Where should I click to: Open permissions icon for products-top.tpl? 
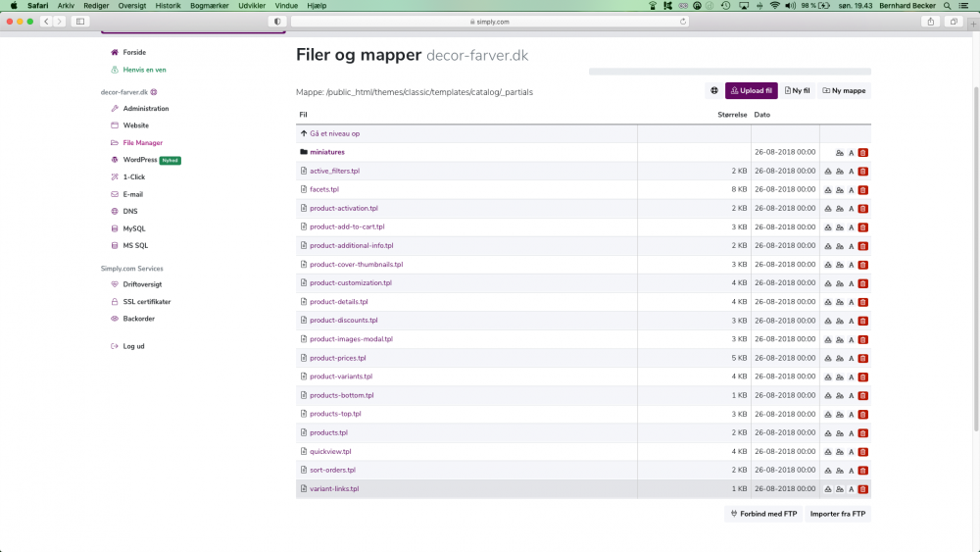point(840,415)
